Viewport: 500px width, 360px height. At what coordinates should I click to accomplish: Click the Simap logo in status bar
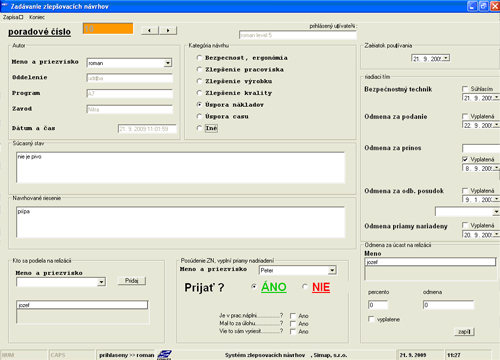(164, 355)
